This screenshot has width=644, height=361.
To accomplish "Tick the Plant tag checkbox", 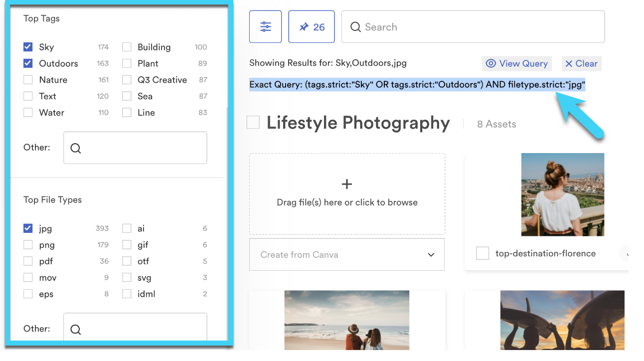I will click(x=127, y=63).
